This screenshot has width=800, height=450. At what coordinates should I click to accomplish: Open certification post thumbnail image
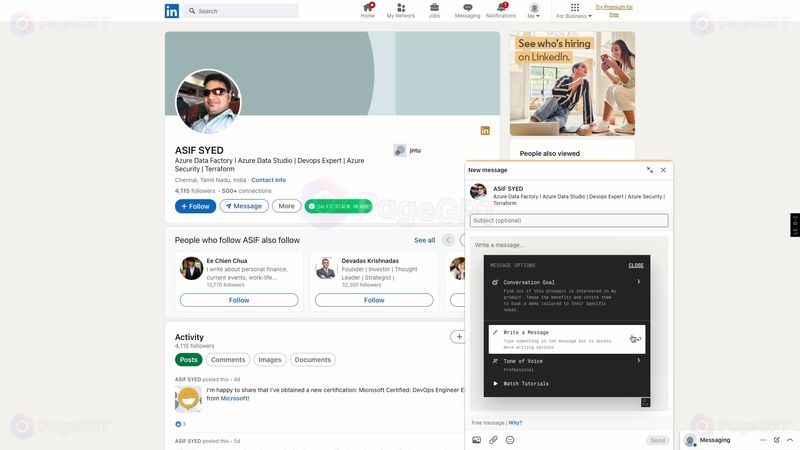coord(188,399)
